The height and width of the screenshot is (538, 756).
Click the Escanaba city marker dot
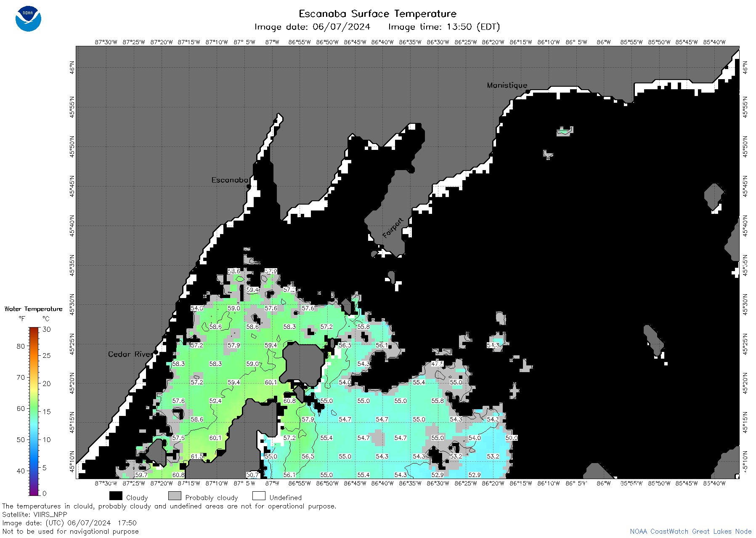pyautogui.click(x=249, y=186)
